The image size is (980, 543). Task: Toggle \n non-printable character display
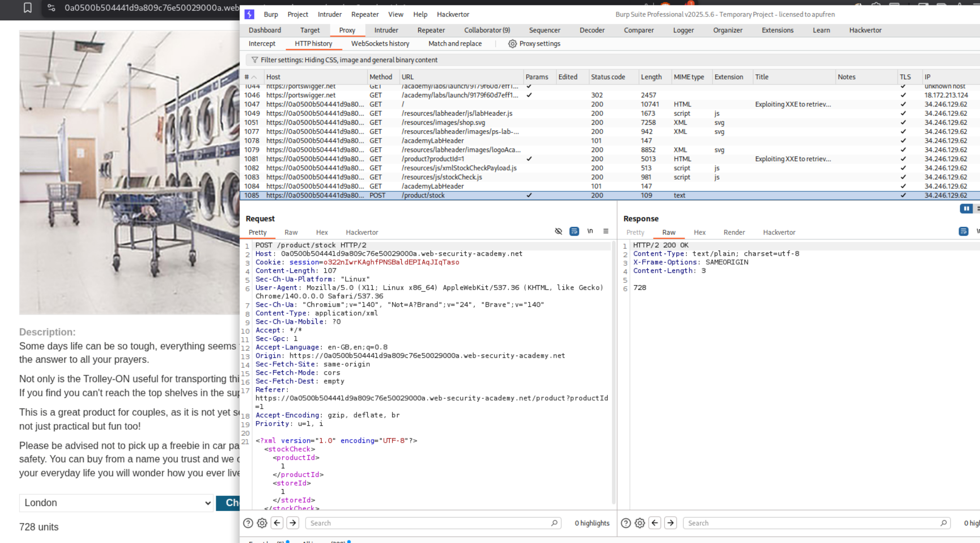[x=590, y=231]
